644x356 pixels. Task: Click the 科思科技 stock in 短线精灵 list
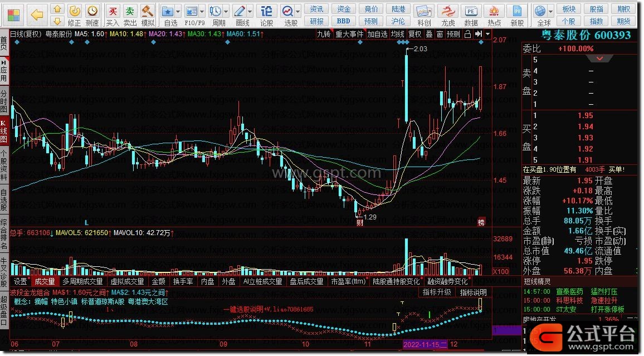point(569,301)
